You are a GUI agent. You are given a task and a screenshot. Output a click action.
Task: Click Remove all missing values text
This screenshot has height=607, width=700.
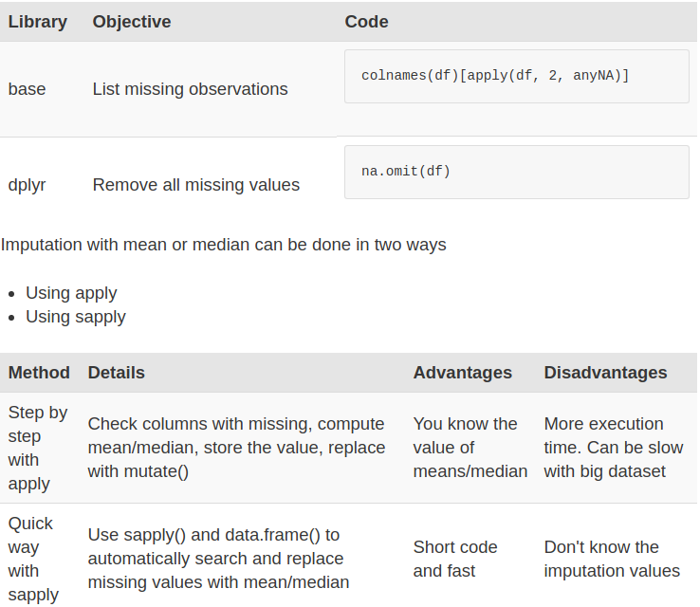click(x=196, y=185)
